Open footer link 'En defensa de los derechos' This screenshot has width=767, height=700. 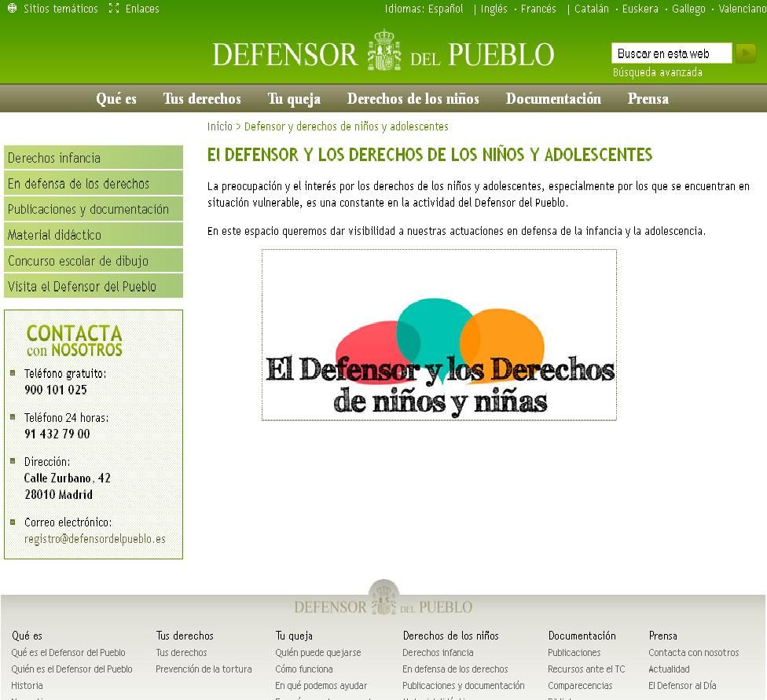(455, 669)
